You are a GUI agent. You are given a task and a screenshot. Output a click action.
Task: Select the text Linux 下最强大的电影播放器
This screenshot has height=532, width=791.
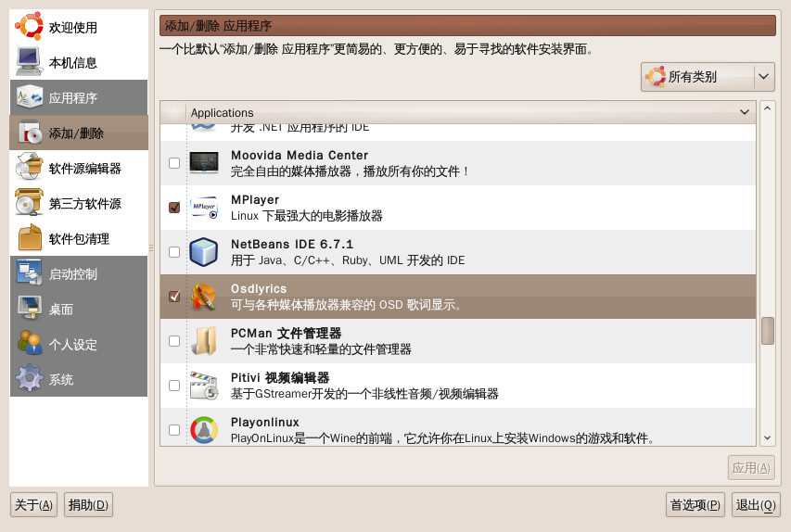pyautogui.click(x=307, y=216)
